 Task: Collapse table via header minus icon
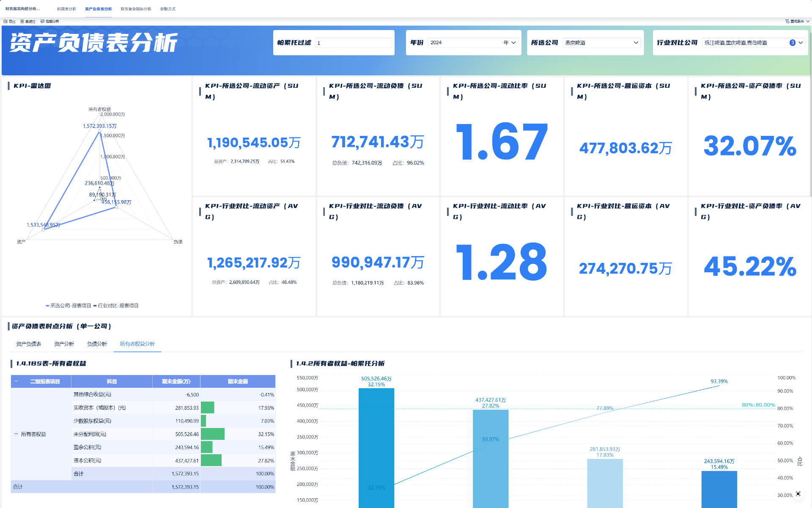point(16,381)
